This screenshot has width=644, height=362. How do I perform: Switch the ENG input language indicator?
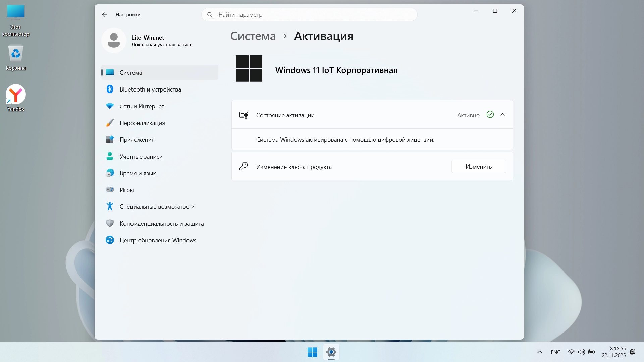555,352
